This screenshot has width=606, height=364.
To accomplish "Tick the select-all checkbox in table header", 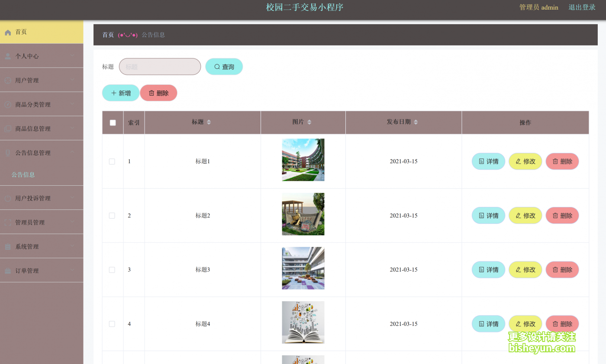I will click(x=113, y=123).
